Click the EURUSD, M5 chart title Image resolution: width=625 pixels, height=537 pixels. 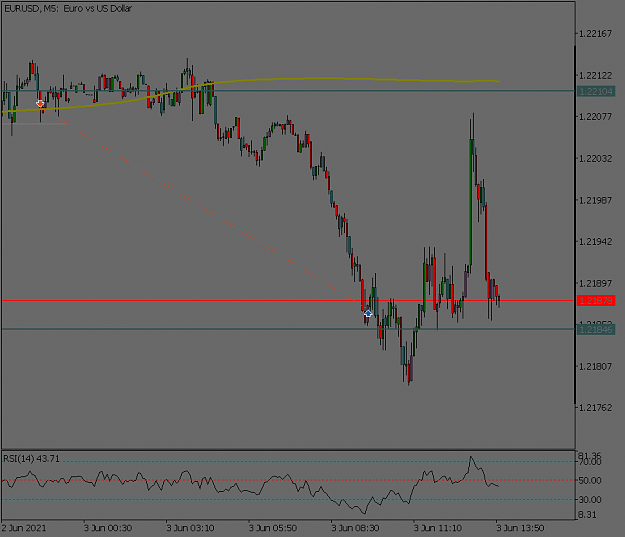68,8
